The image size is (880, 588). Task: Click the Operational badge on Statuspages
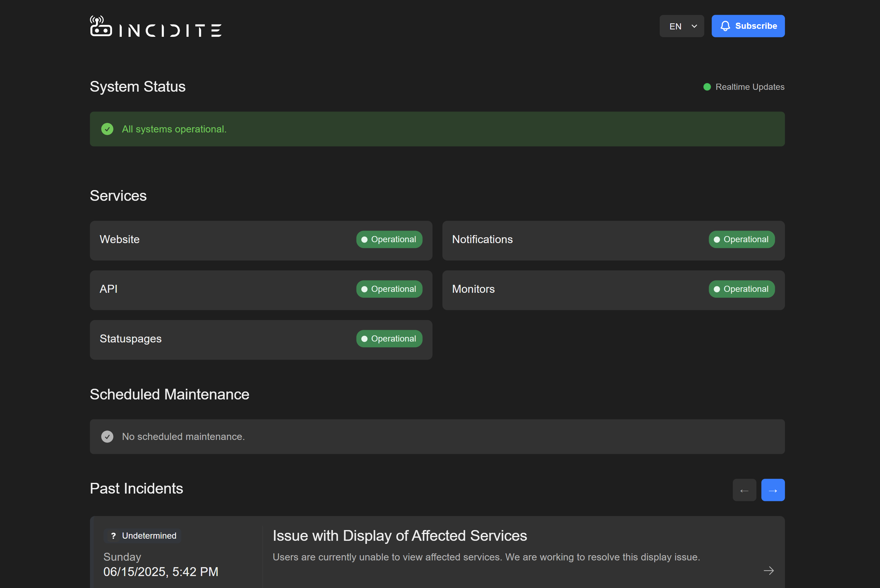point(389,338)
